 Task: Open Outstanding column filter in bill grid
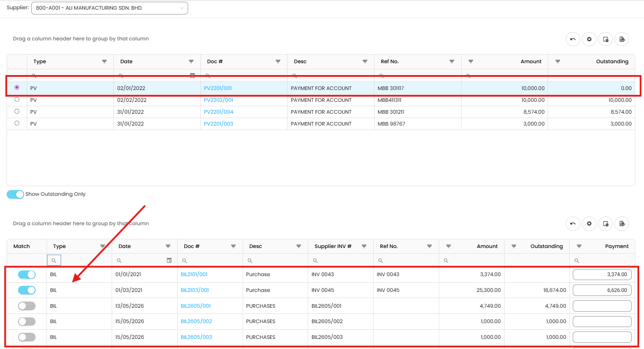tap(514, 246)
